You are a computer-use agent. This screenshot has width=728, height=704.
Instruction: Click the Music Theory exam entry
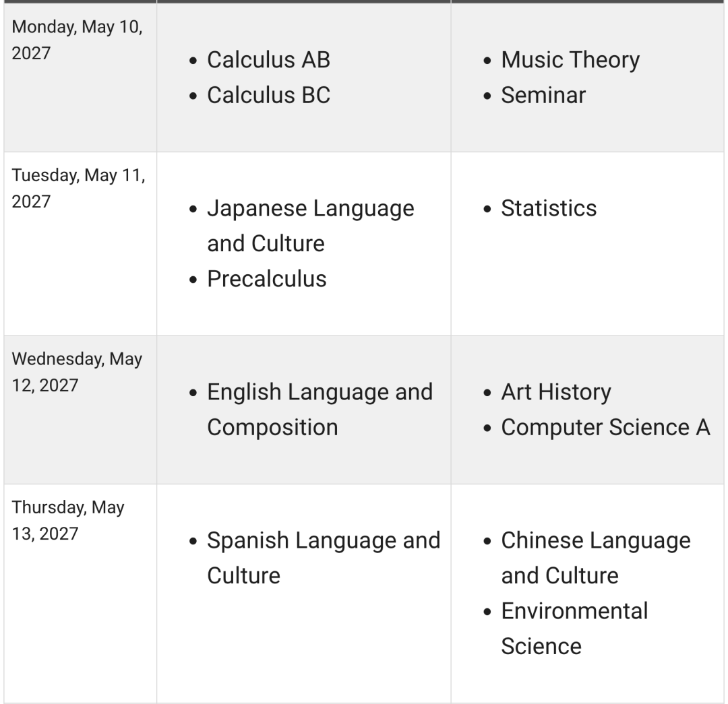(x=570, y=61)
